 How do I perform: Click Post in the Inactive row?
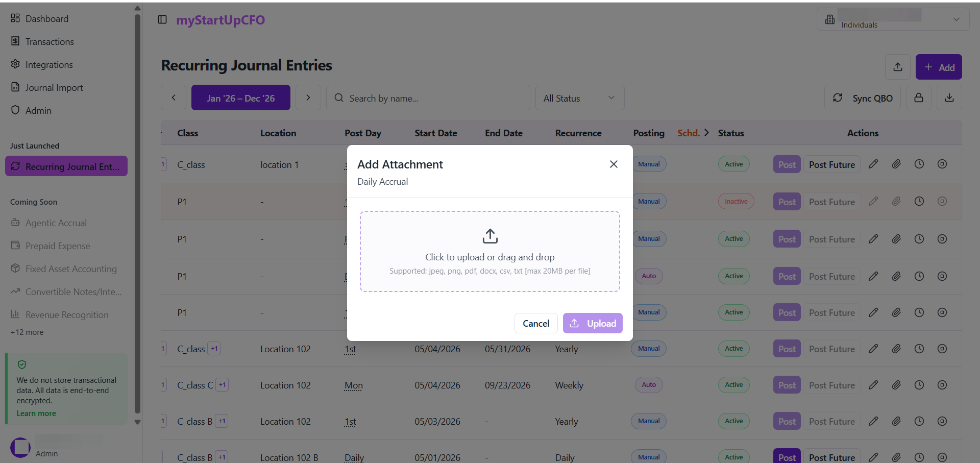click(x=787, y=202)
